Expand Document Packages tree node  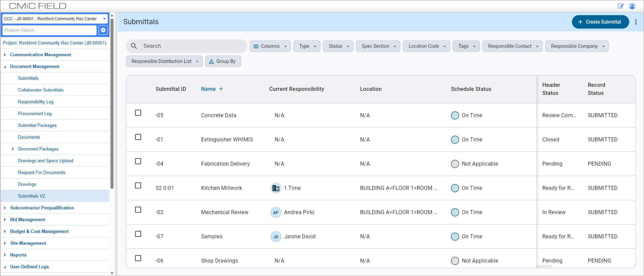[x=13, y=149]
